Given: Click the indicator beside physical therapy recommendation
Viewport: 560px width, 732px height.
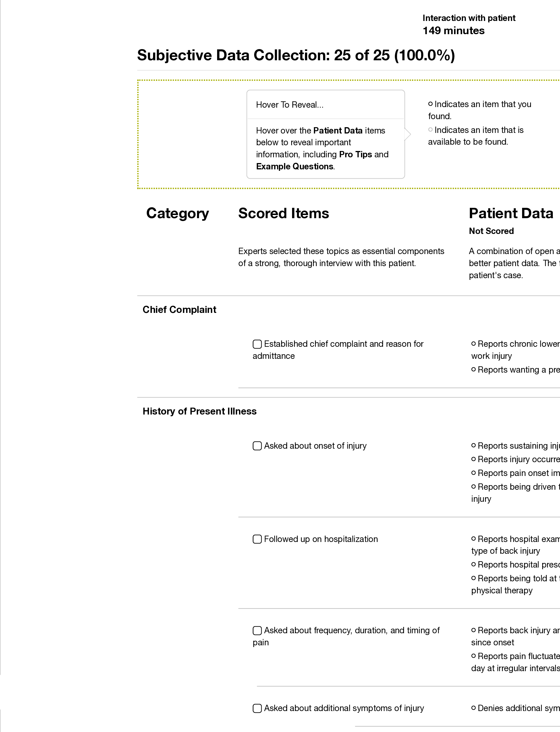Looking at the screenshot, I should click(x=474, y=578).
